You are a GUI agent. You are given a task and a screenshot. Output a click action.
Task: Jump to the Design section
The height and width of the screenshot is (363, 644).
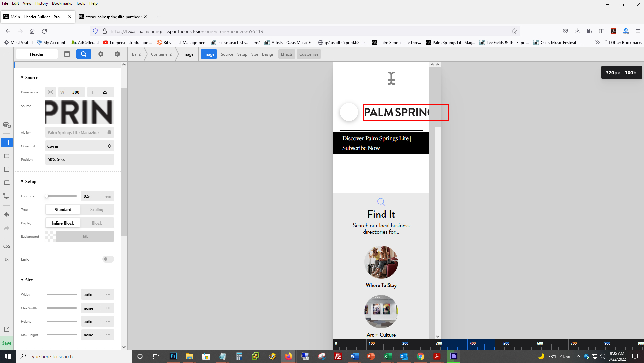click(x=268, y=54)
